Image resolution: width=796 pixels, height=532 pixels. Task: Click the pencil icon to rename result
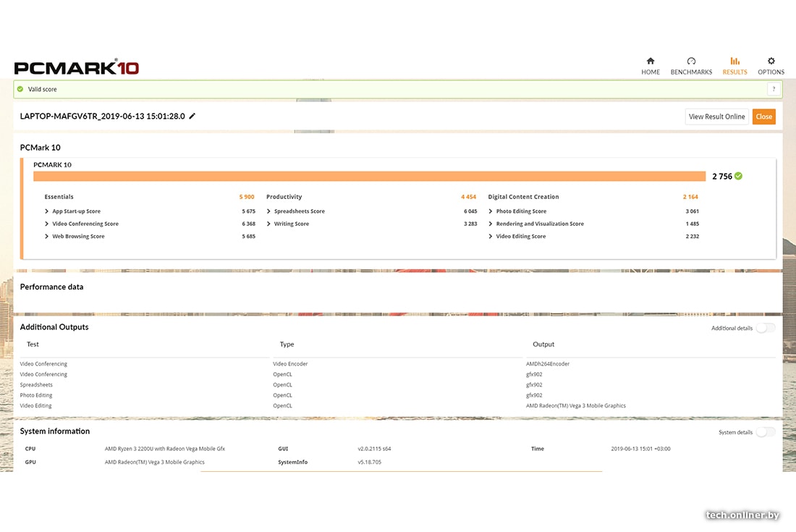pos(192,117)
